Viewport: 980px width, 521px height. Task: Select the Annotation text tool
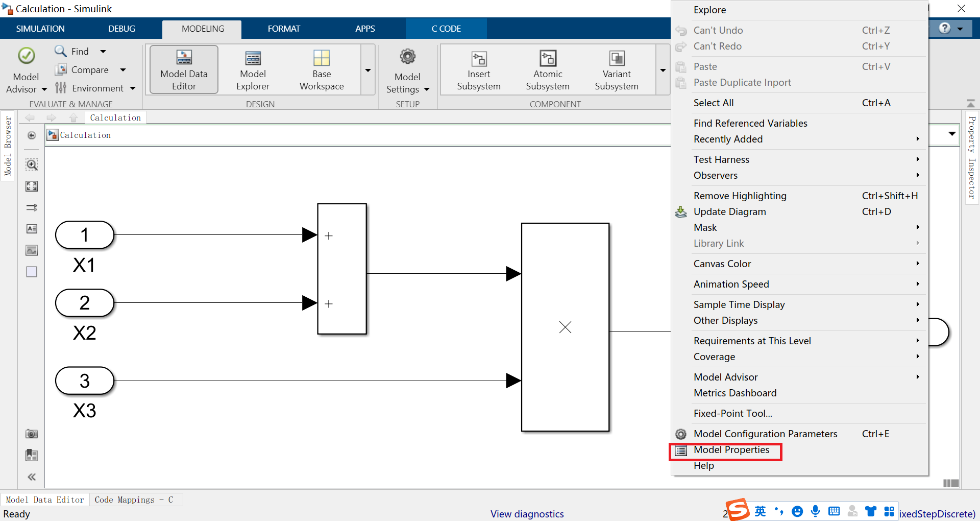click(32, 229)
